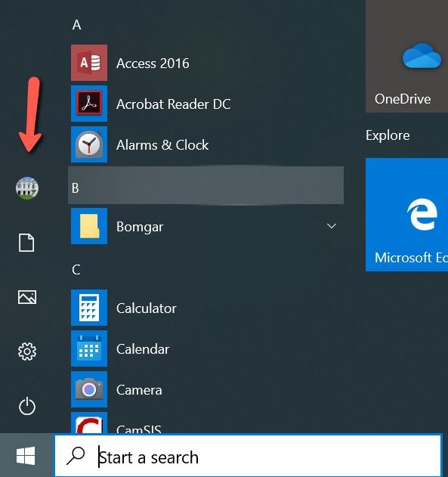The height and width of the screenshot is (477, 448).
Task: Open the Alarms & Clock app
Action: click(206, 144)
